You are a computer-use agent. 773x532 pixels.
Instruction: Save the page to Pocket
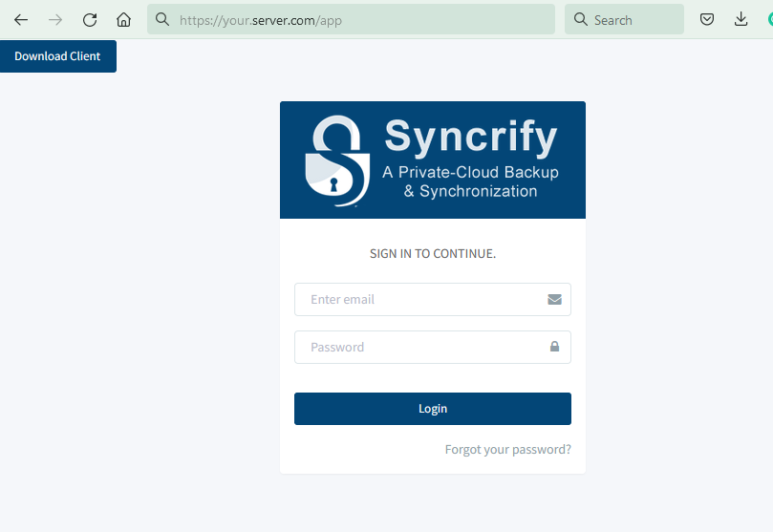pos(707,20)
